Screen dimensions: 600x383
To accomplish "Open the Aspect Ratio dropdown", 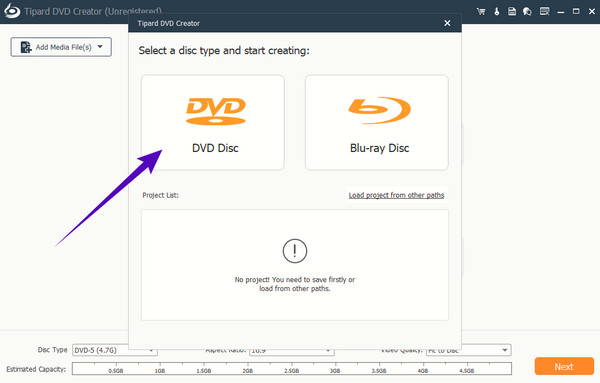I will tap(292, 350).
